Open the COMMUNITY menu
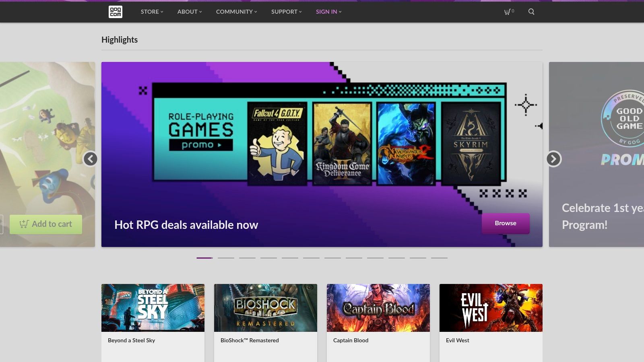The height and width of the screenshot is (362, 644). [x=236, y=12]
